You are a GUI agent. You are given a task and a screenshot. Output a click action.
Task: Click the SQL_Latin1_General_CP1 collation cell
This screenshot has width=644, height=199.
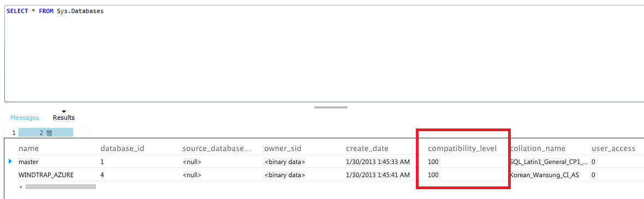point(548,162)
